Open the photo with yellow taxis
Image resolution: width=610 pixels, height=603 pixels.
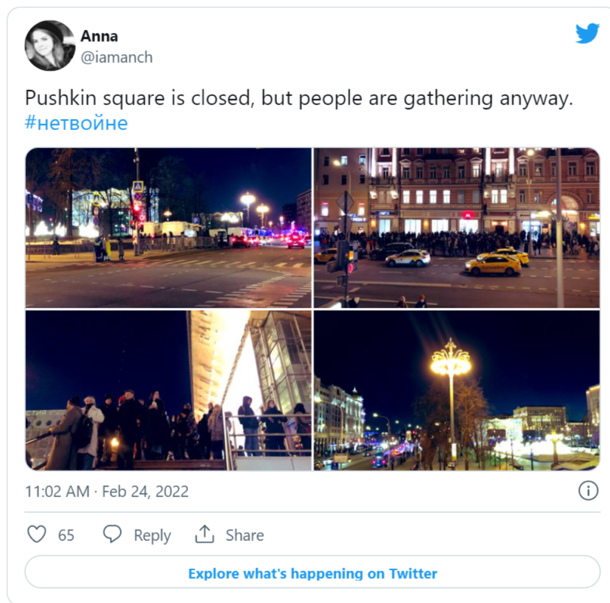457,228
